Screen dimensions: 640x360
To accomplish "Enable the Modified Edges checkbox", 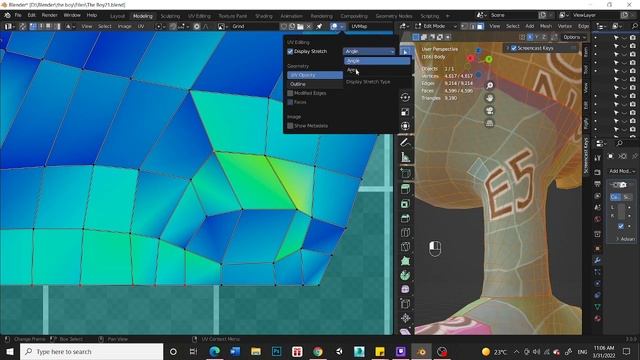I will 290,93.
